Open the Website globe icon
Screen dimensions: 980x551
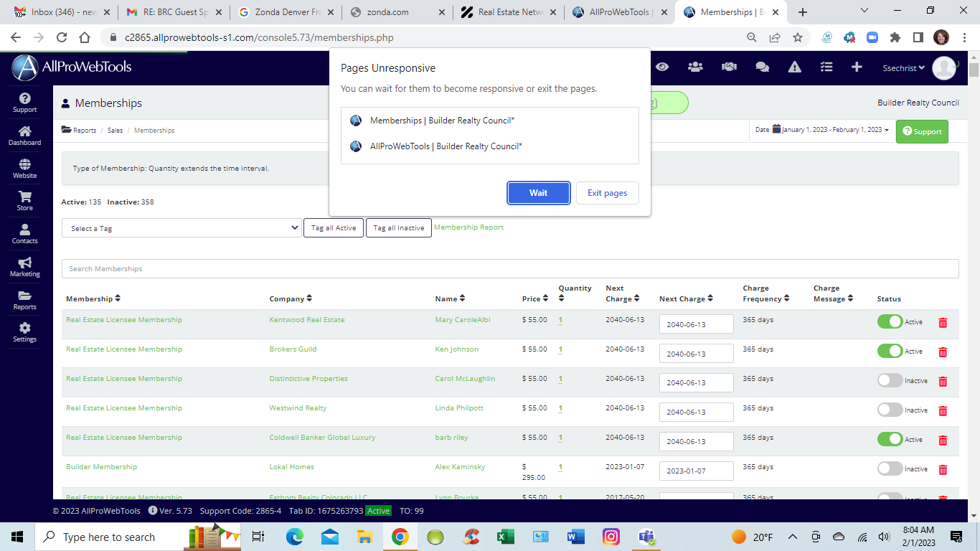pos(24,169)
